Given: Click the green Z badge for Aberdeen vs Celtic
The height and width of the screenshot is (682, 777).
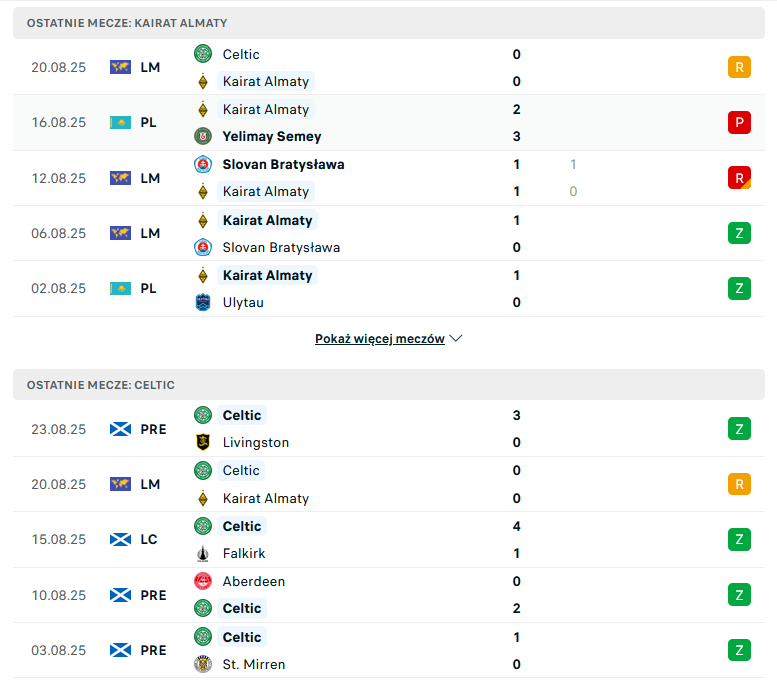Looking at the screenshot, I should [x=739, y=595].
